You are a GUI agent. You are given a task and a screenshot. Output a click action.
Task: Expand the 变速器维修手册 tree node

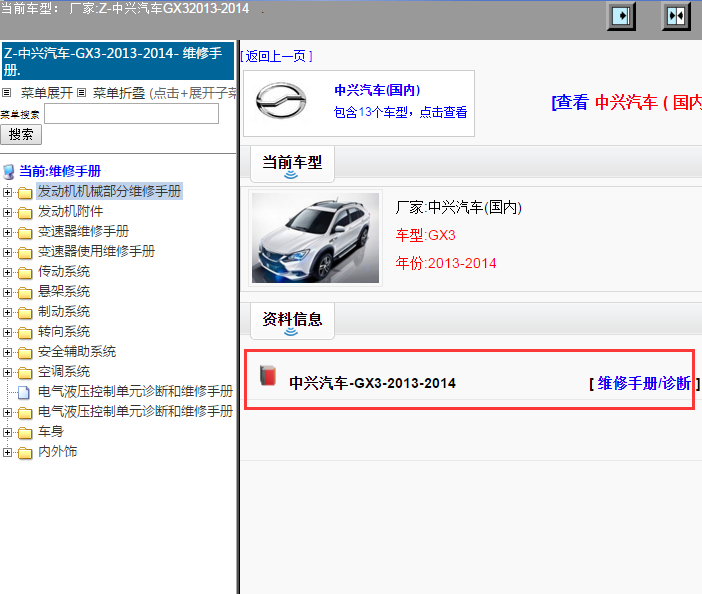pyautogui.click(x=7, y=232)
